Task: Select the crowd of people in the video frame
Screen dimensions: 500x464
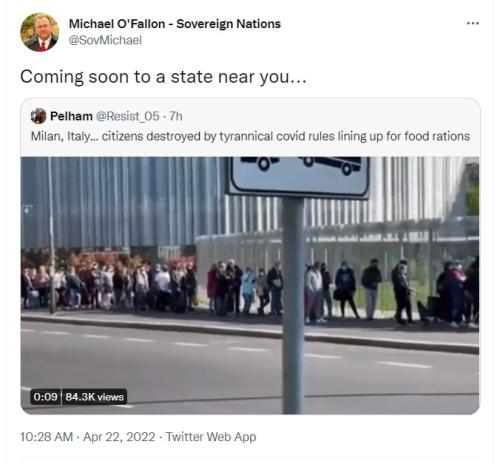Action: pos(250,288)
